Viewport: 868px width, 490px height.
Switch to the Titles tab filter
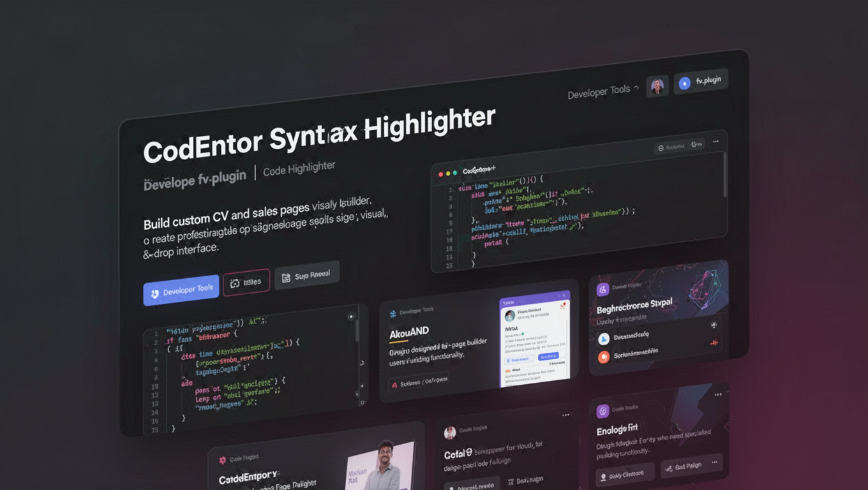[246, 281]
